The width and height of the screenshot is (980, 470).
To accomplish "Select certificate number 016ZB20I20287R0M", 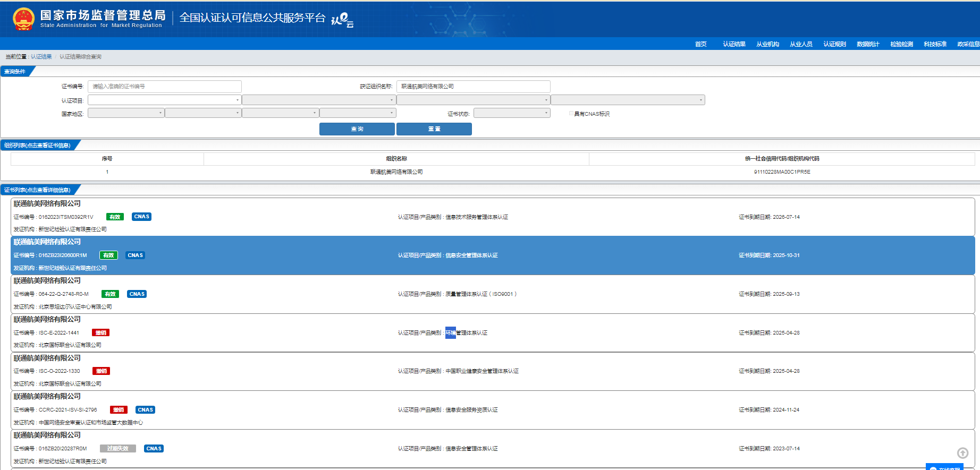I will point(63,449).
